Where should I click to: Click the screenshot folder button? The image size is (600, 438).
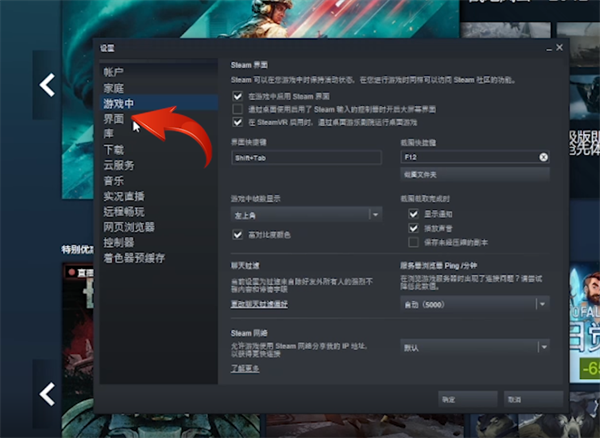coord(475,174)
